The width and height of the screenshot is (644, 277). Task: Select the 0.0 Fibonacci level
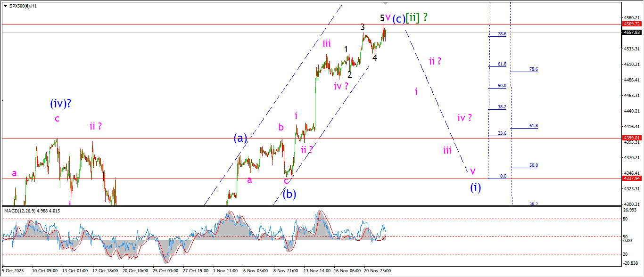tap(503, 176)
